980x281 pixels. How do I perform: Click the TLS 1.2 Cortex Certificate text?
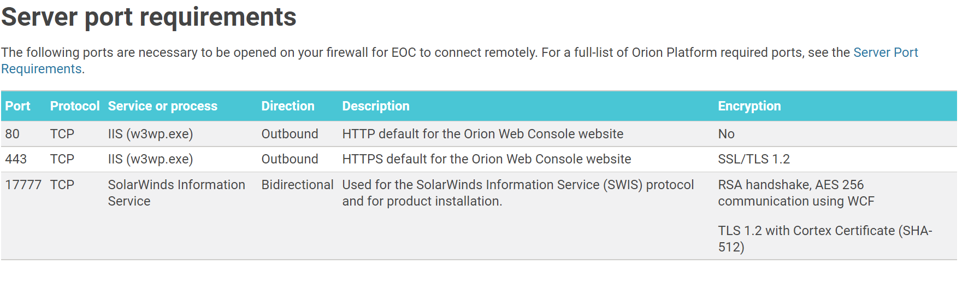825,239
